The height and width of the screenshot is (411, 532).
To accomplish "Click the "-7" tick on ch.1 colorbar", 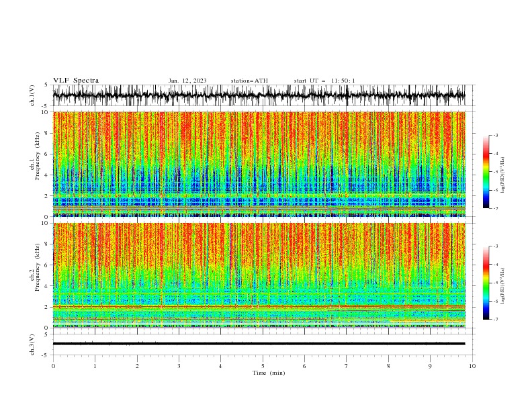I will (495, 208).
